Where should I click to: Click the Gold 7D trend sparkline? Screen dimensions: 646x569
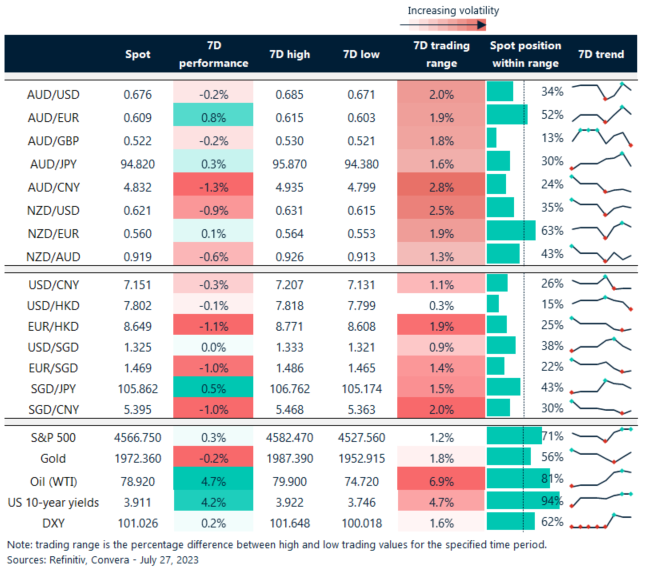(x=602, y=457)
